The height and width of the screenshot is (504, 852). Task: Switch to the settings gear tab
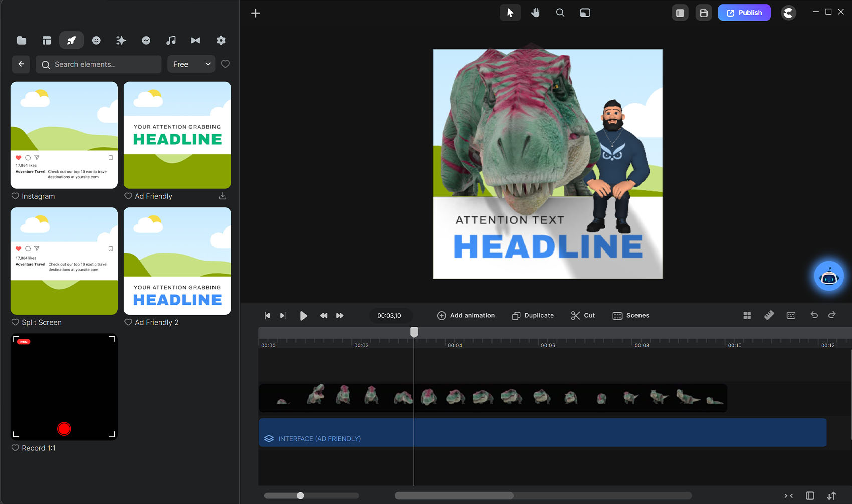(221, 40)
